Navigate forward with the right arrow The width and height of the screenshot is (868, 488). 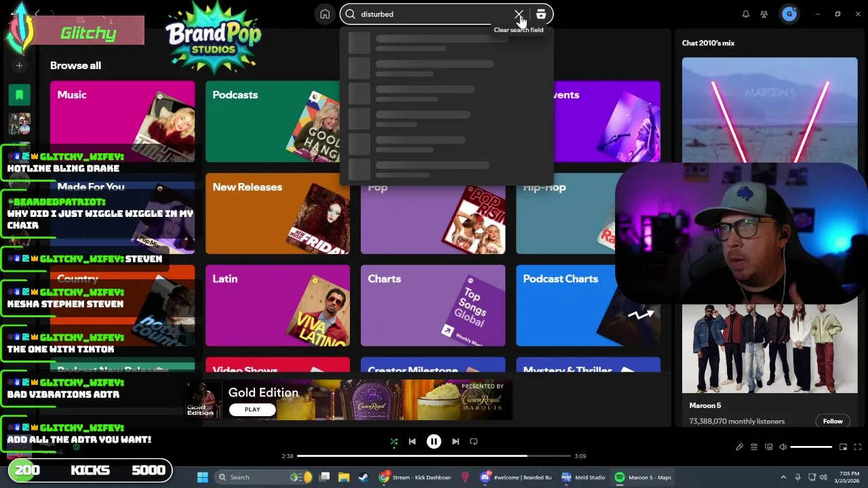pos(52,13)
